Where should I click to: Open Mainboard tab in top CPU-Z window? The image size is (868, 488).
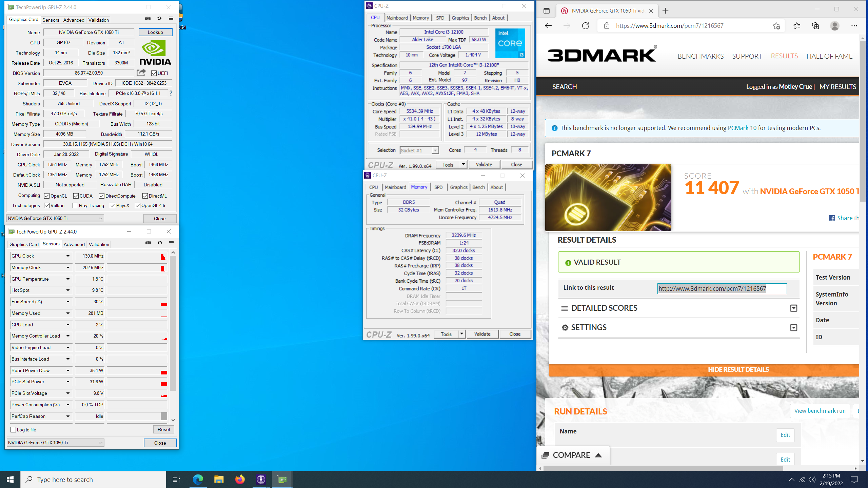click(x=397, y=18)
